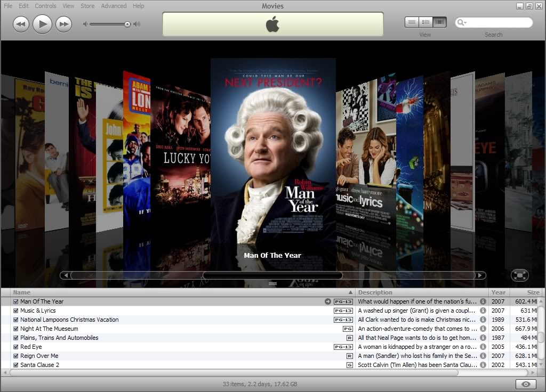546x392 pixels.
Task: Click the low-volume speaker icon
Action: point(85,24)
